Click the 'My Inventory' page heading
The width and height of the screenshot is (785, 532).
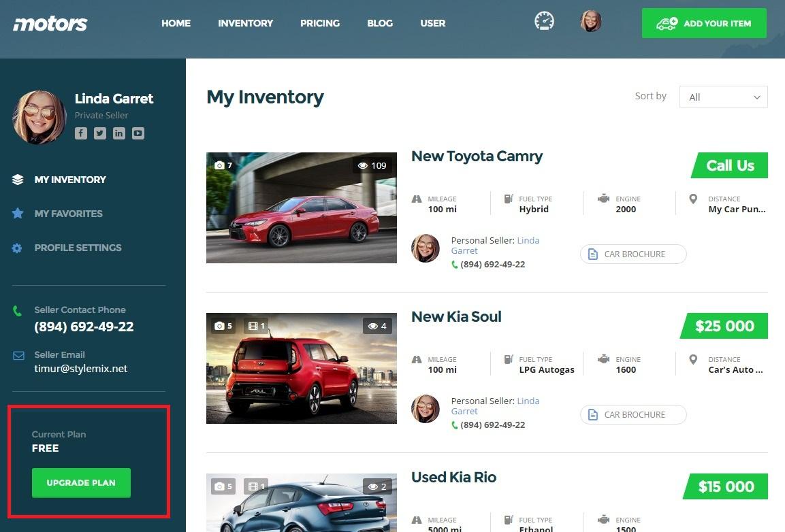coord(265,97)
